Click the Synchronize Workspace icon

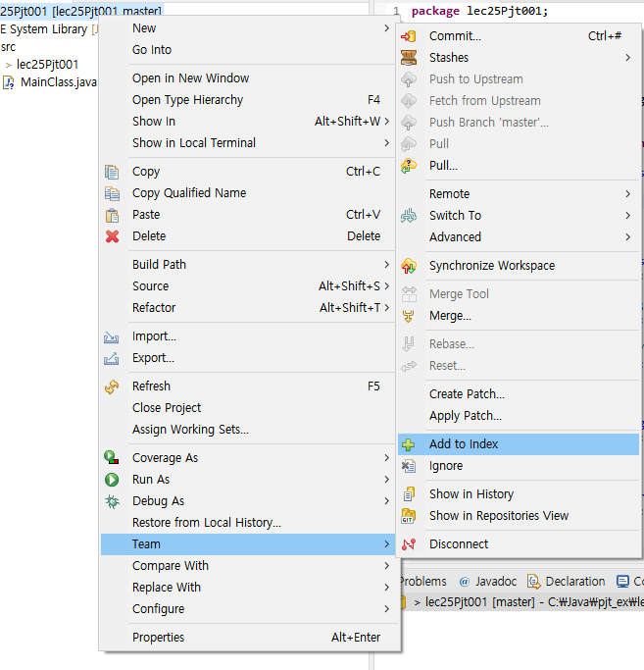(409, 266)
